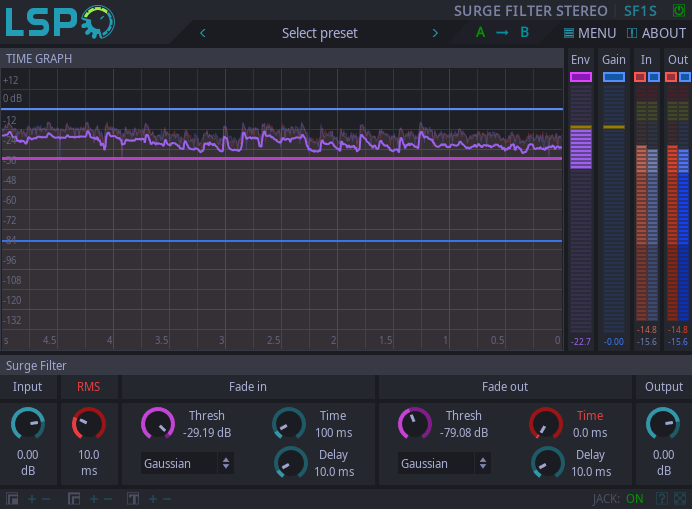Viewport: 692px width, 509px height.
Task: Click the Fade out Time red knob
Action: point(546,423)
